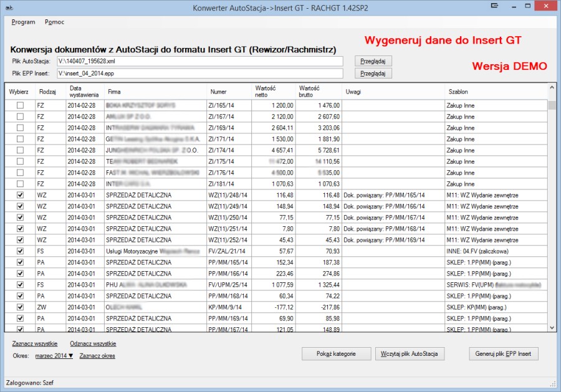Check the box for row ZI/169/14
Screen dimensions: 561x392
point(20,128)
